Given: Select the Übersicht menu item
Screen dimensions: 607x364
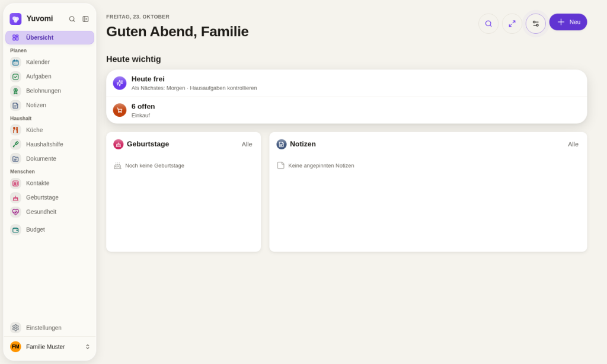Looking at the screenshot, I should coord(50,37).
